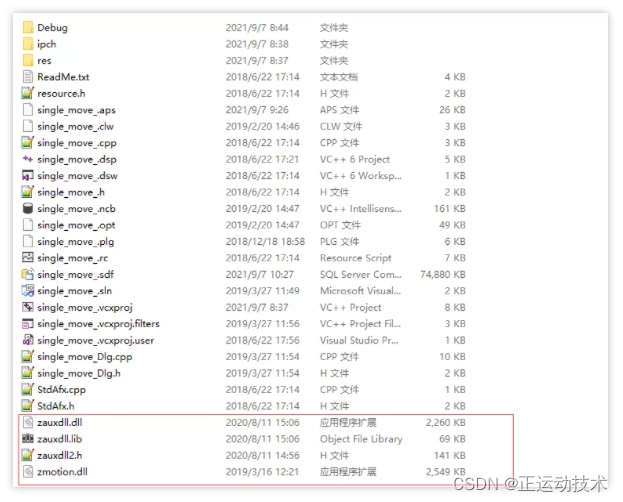Select file name single_move_Dlg.h

point(79,373)
